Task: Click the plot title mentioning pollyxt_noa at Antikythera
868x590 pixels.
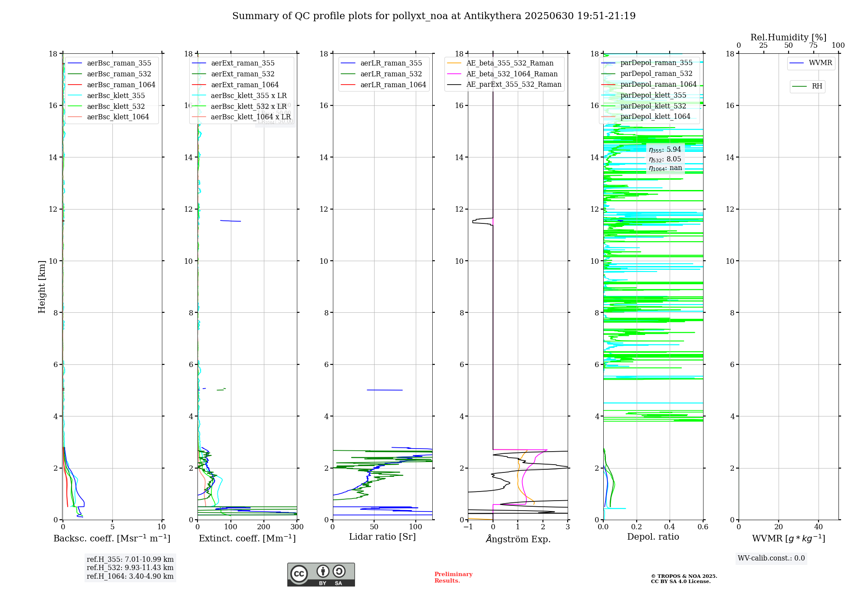Action: point(434,16)
